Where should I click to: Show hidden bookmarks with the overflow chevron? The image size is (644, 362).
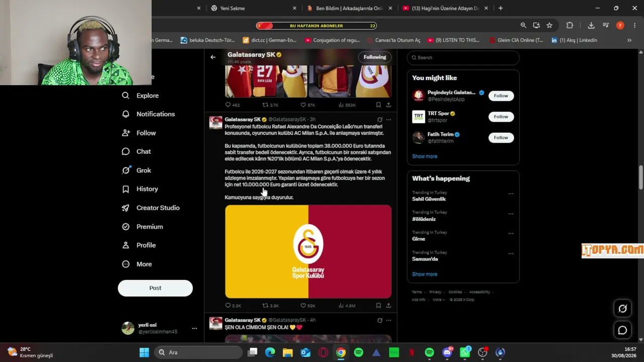629,40
